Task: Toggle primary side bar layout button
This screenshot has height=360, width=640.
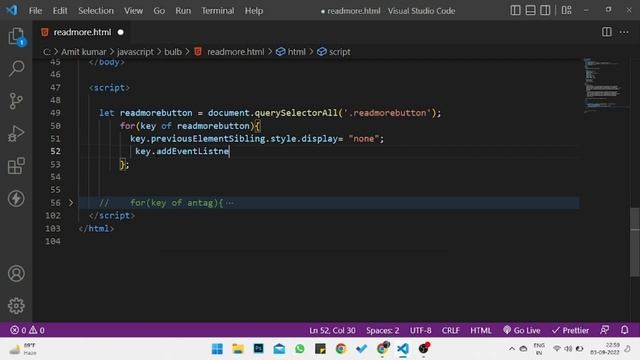Action: point(516,10)
